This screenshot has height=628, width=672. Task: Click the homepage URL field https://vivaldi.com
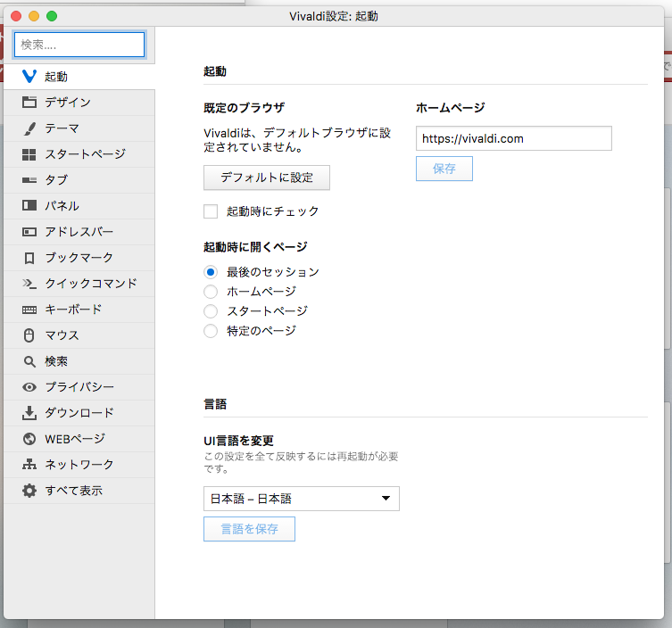coord(513,138)
